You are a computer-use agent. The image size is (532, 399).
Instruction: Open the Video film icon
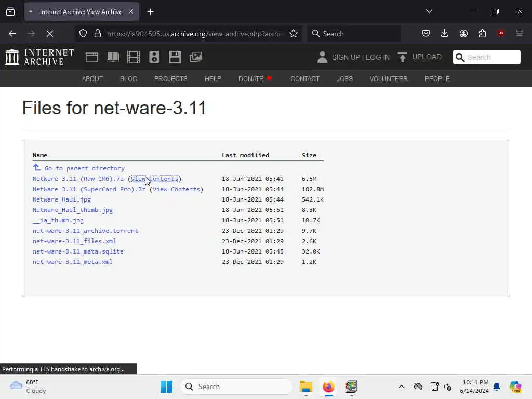click(x=134, y=57)
